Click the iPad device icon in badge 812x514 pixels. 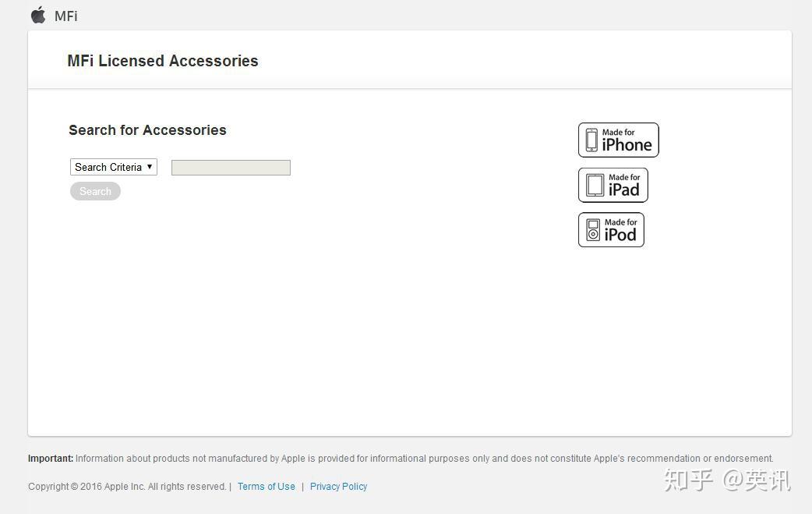[x=595, y=185]
